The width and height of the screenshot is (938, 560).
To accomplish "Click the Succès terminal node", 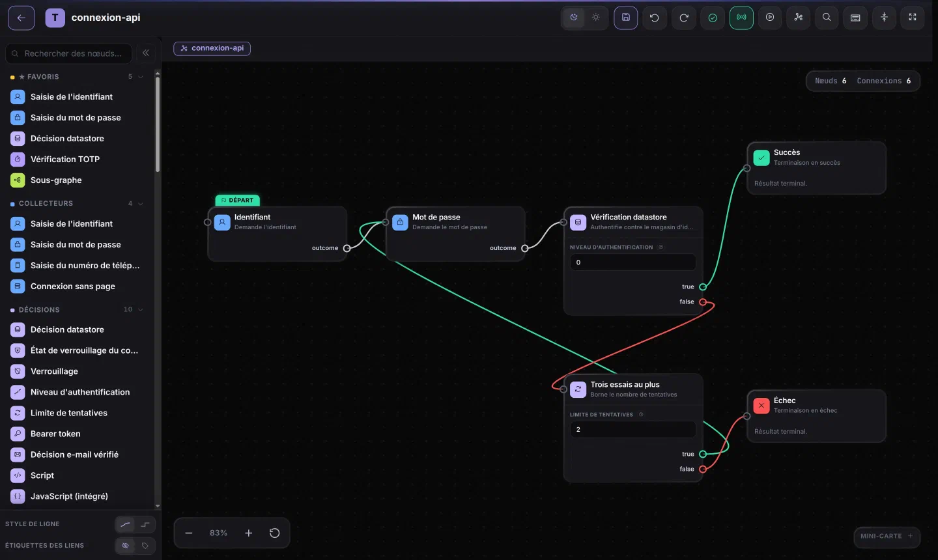I will tap(816, 168).
